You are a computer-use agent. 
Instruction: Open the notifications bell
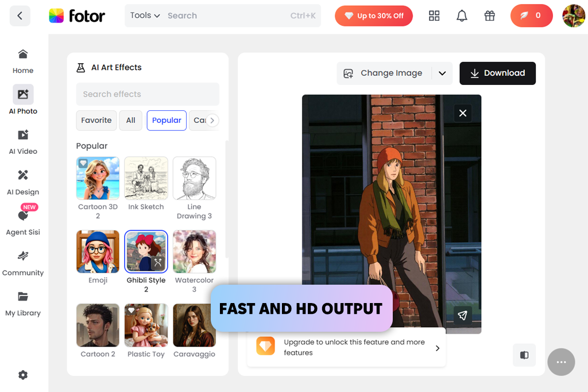(462, 15)
